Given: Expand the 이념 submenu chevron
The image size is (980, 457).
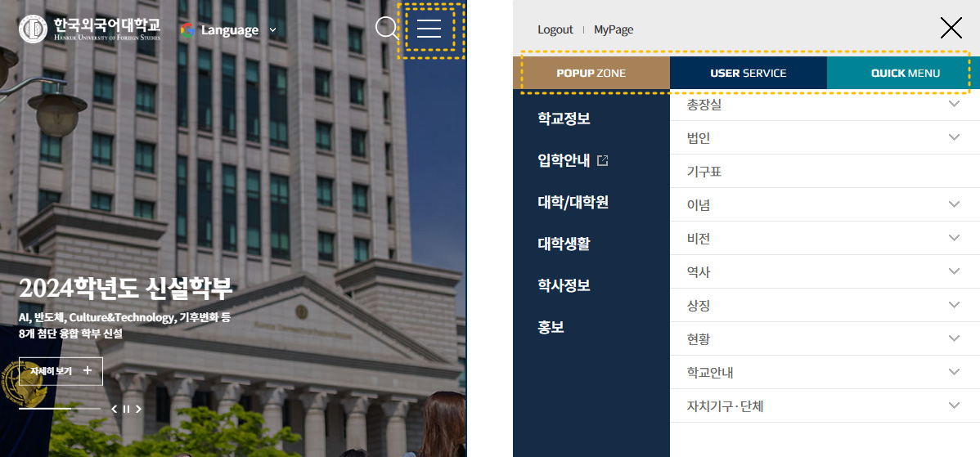Looking at the screenshot, I should (x=954, y=204).
